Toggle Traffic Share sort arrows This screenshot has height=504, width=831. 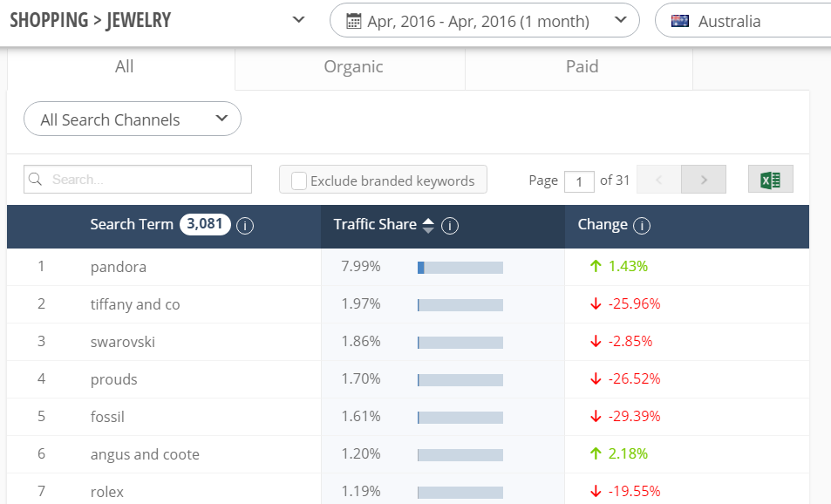coord(428,226)
